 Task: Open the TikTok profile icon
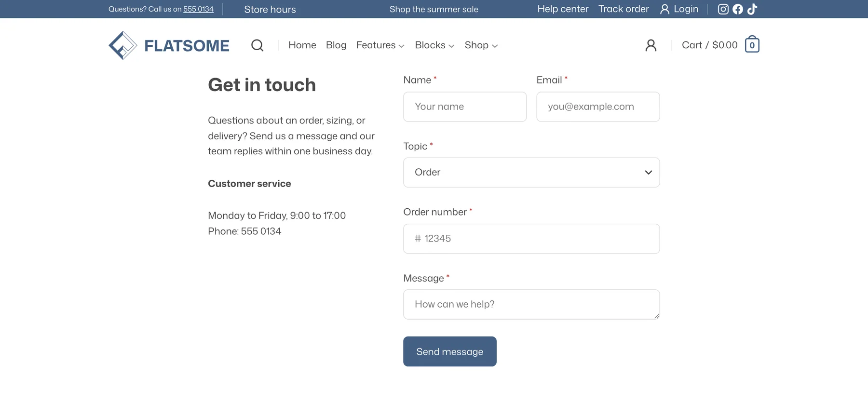pos(752,9)
